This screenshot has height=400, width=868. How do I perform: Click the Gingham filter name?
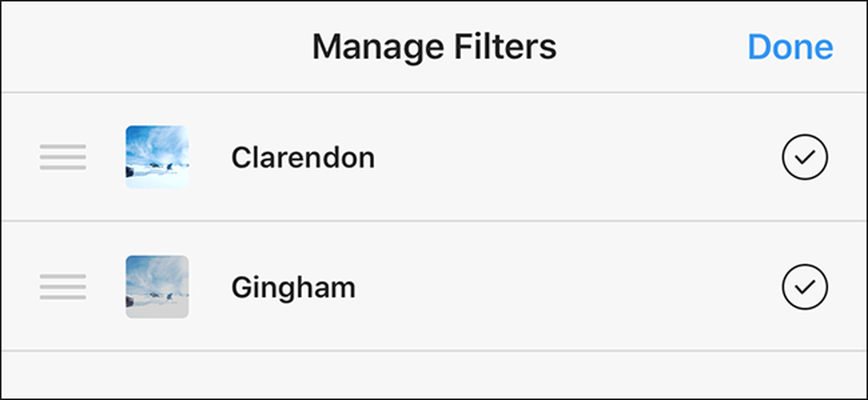tap(293, 288)
